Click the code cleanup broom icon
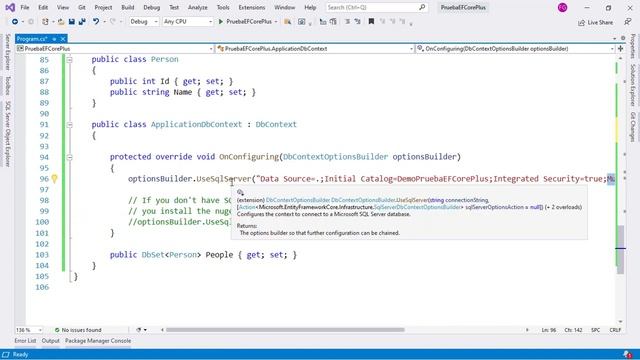The image size is (640, 360). point(139,330)
